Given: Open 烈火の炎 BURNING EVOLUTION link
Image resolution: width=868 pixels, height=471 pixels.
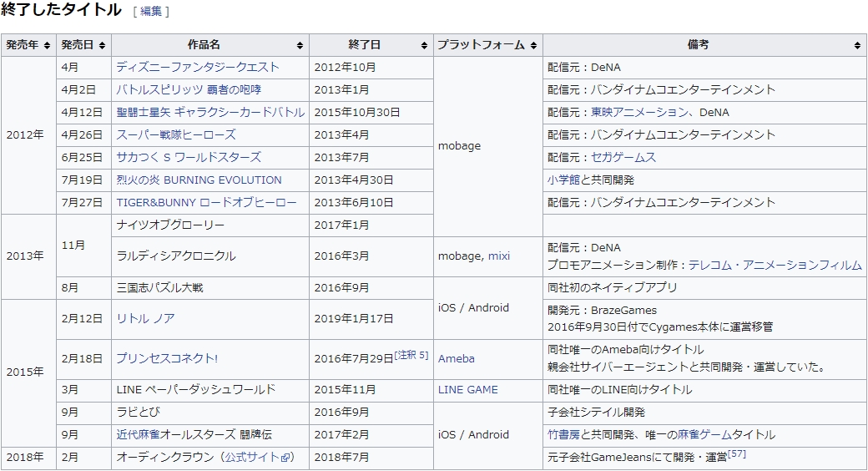Looking at the screenshot, I should pyautogui.click(x=199, y=180).
